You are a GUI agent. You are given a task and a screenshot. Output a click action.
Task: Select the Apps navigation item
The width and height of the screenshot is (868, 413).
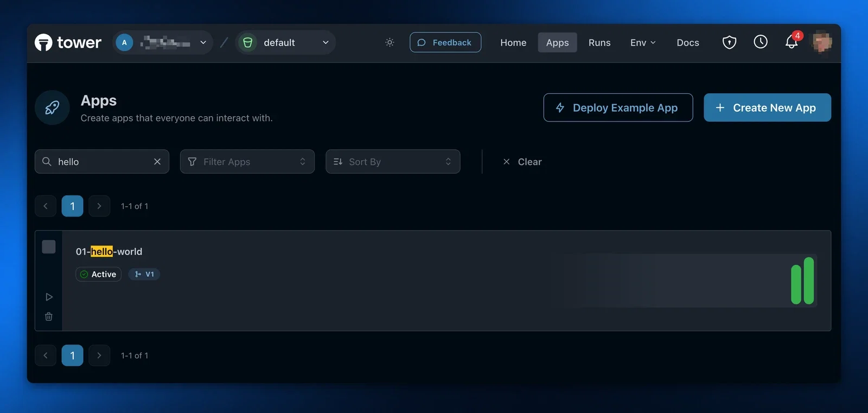coord(557,42)
